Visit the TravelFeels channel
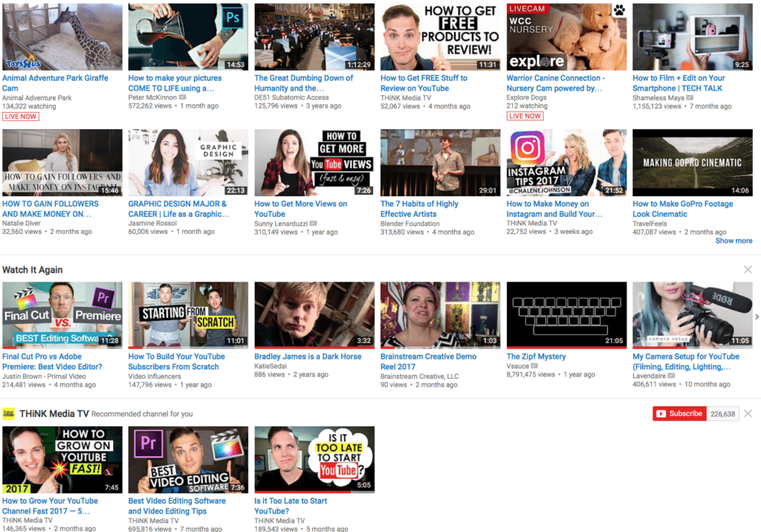 [650, 224]
